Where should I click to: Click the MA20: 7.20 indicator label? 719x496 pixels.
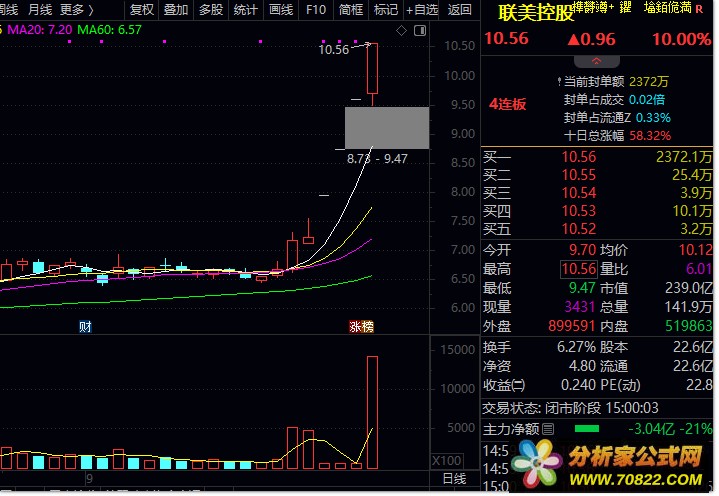point(40,30)
